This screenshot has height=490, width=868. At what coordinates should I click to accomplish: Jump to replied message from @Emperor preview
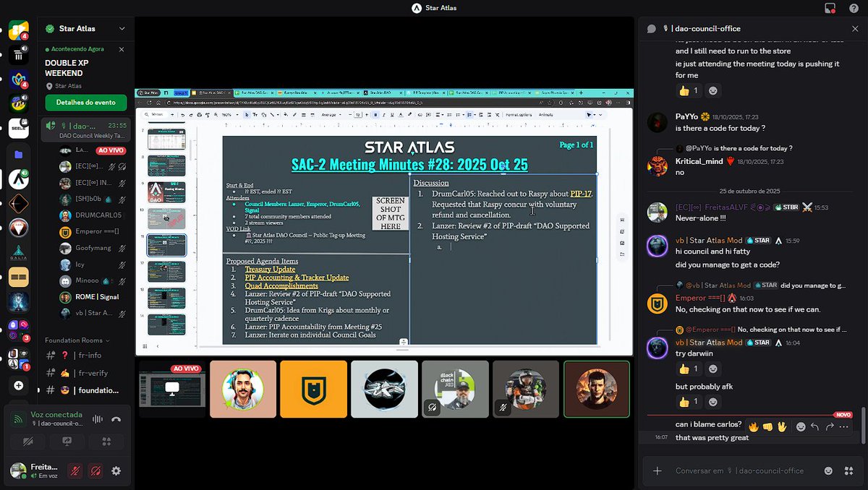(761, 329)
